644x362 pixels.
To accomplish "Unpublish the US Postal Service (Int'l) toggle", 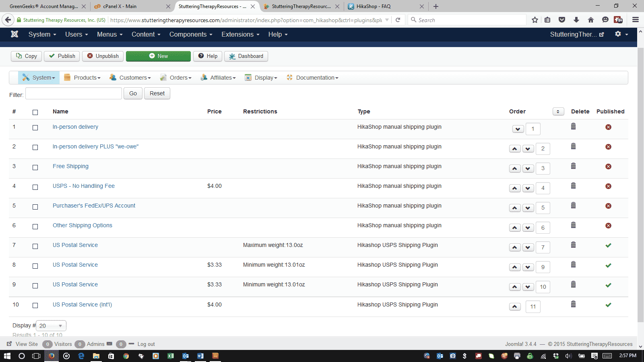I will pos(608,305).
